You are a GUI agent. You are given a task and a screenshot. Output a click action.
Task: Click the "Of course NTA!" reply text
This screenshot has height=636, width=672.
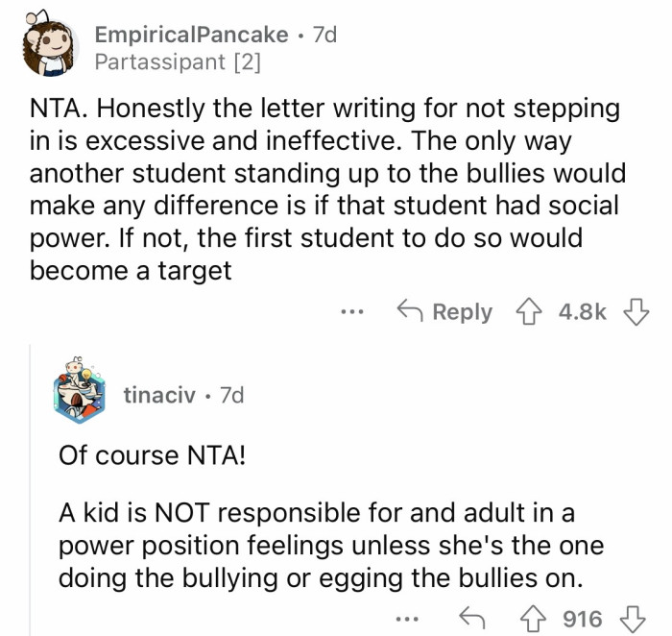click(x=152, y=456)
